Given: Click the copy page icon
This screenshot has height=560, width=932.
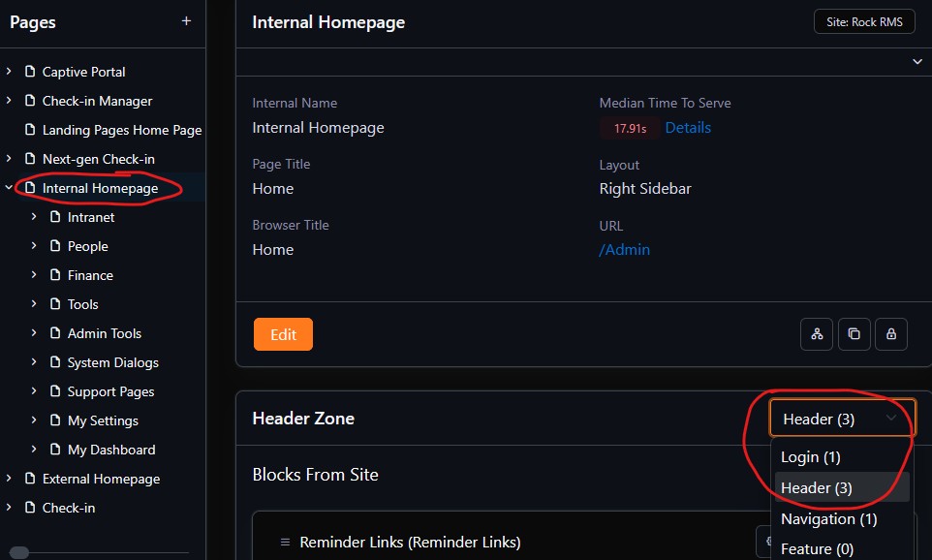Looking at the screenshot, I should coord(854,334).
